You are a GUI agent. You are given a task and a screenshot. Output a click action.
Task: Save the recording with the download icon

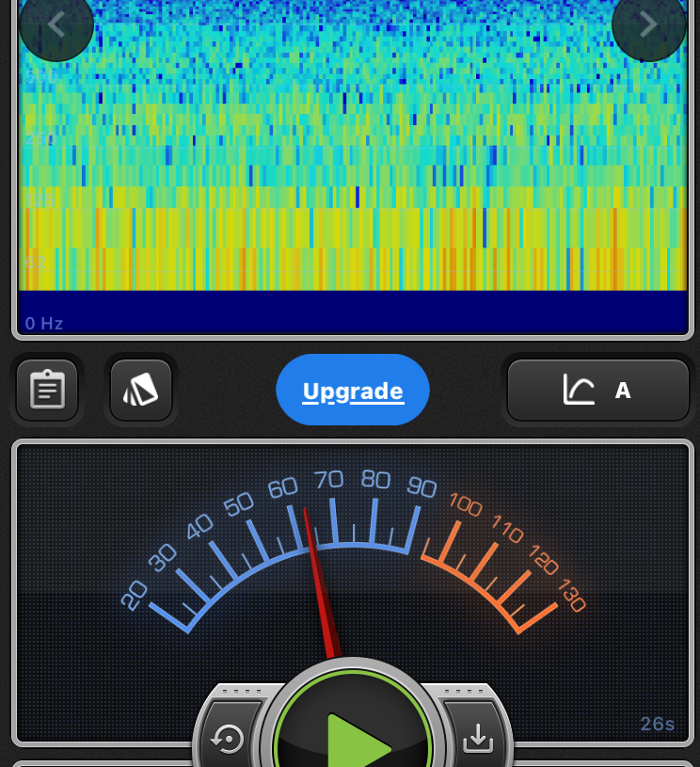[x=478, y=739]
